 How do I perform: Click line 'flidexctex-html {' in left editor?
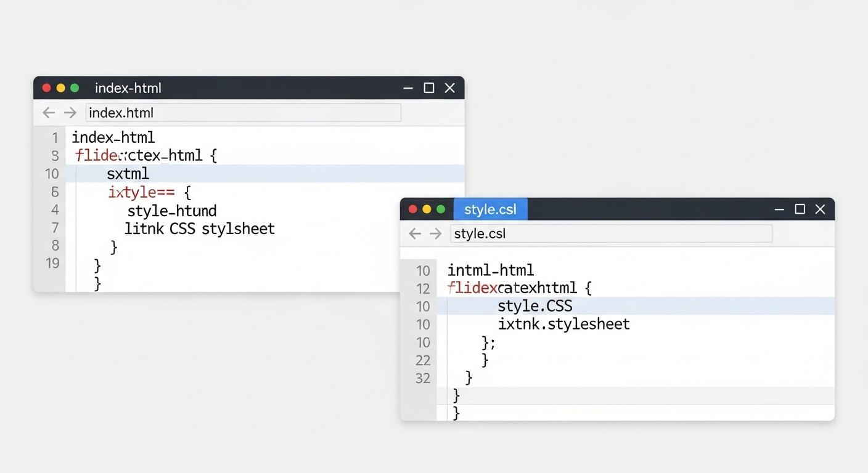coord(146,155)
